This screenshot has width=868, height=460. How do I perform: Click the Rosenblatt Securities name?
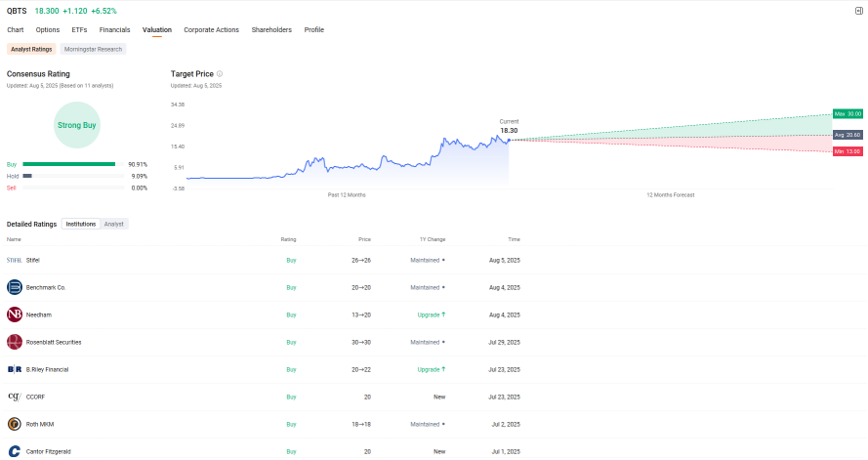pyautogui.click(x=54, y=342)
